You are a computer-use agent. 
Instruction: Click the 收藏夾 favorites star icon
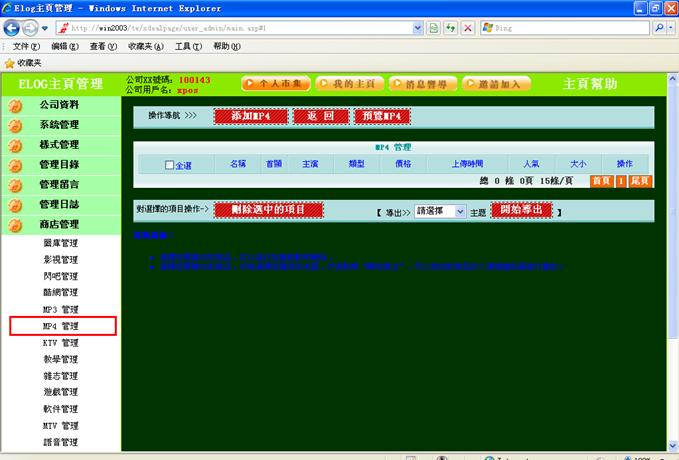pos(9,63)
